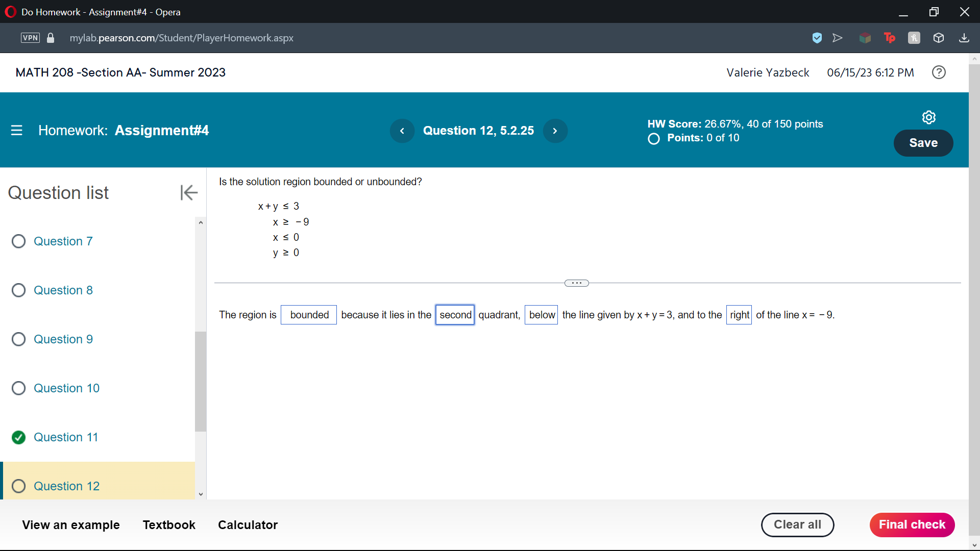
Task: Click the red Tp extension icon
Action: coord(890,38)
